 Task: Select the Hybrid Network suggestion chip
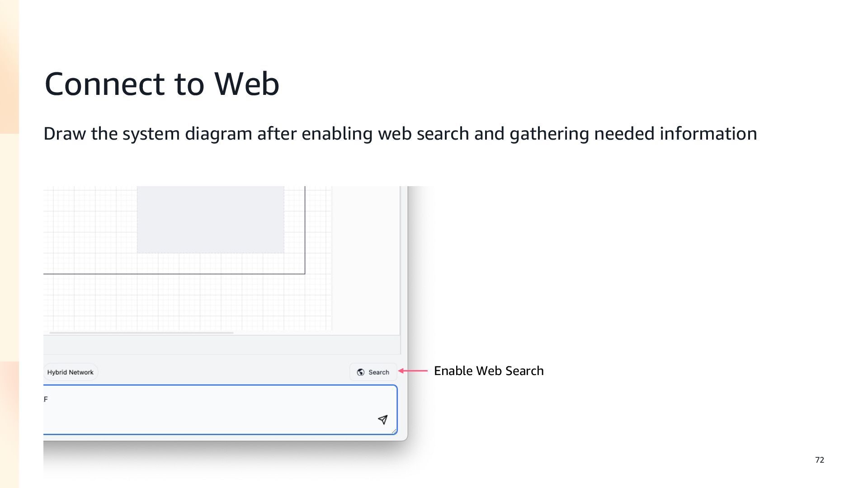coord(71,372)
